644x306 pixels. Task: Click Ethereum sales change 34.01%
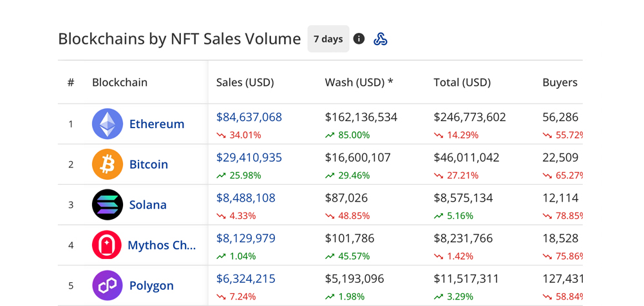click(245, 135)
